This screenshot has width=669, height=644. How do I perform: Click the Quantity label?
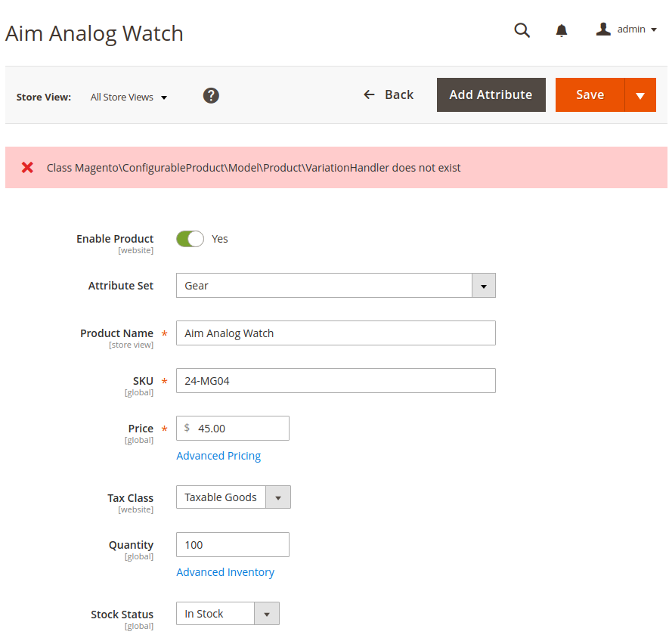point(131,545)
